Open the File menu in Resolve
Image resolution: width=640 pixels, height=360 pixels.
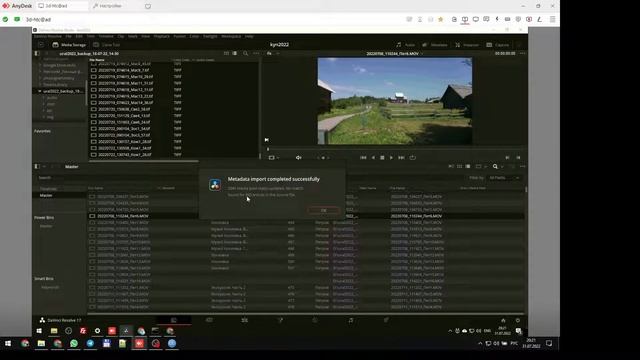pyautogui.click(x=69, y=36)
